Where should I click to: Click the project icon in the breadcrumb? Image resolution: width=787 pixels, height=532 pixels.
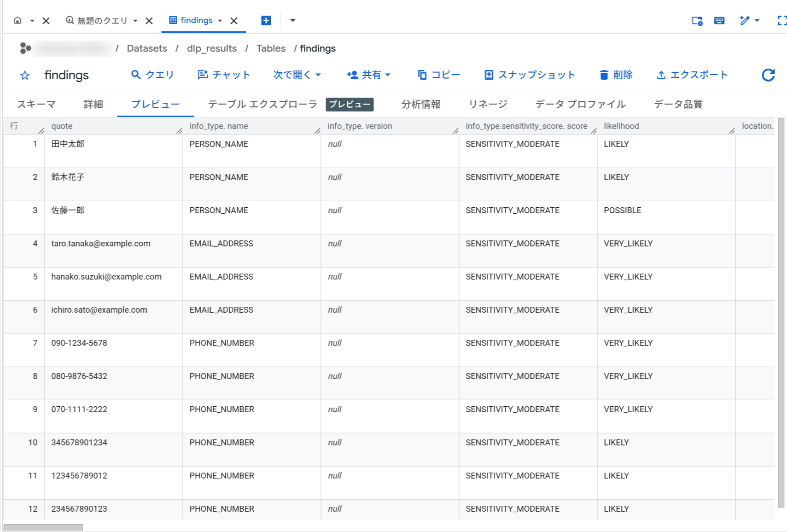pyautogui.click(x=25, y=48)
